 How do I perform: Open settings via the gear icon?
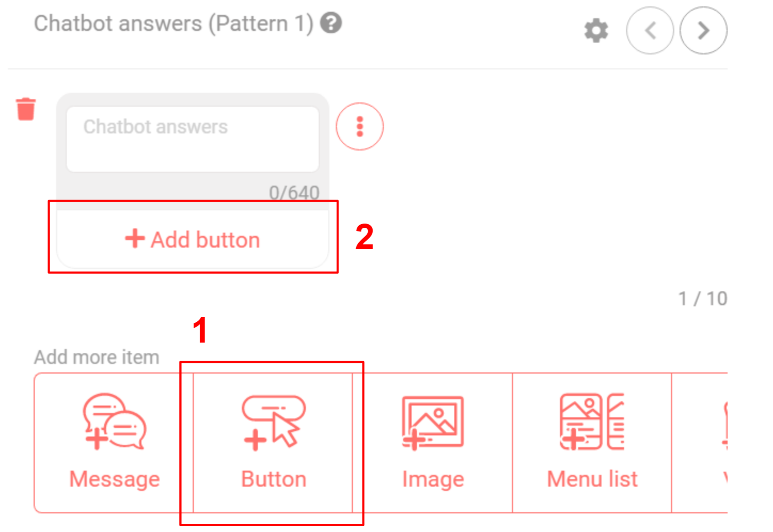596,30
